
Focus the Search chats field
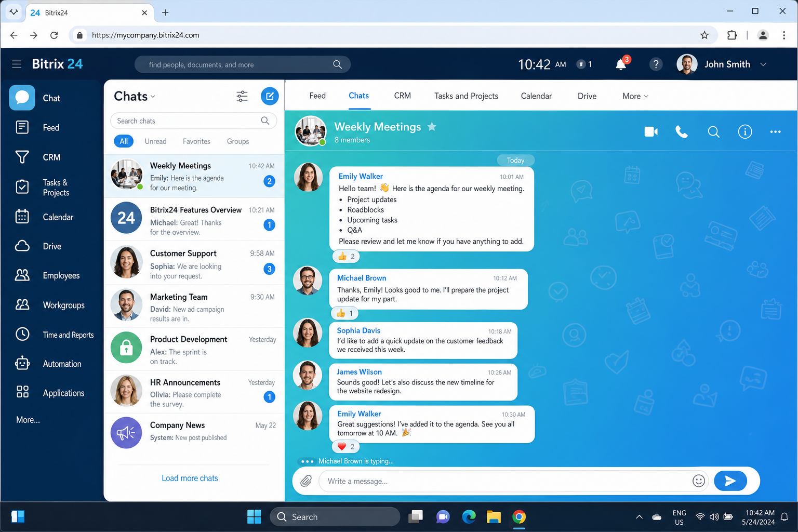tap(193, 121)
